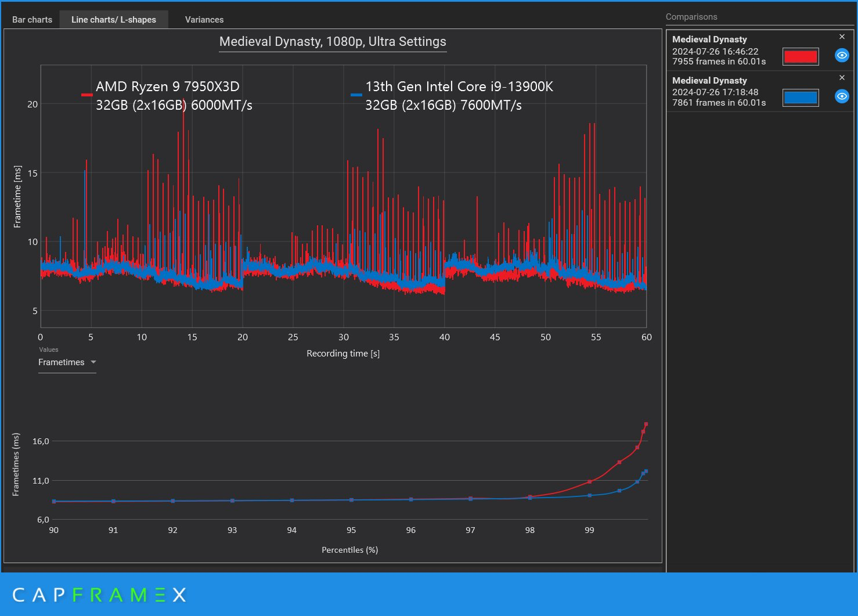Image resolution: width=858 pixels, height=616 pixels.
Task: Expand the Frametimes values dropdown
Action: (67, 362)
